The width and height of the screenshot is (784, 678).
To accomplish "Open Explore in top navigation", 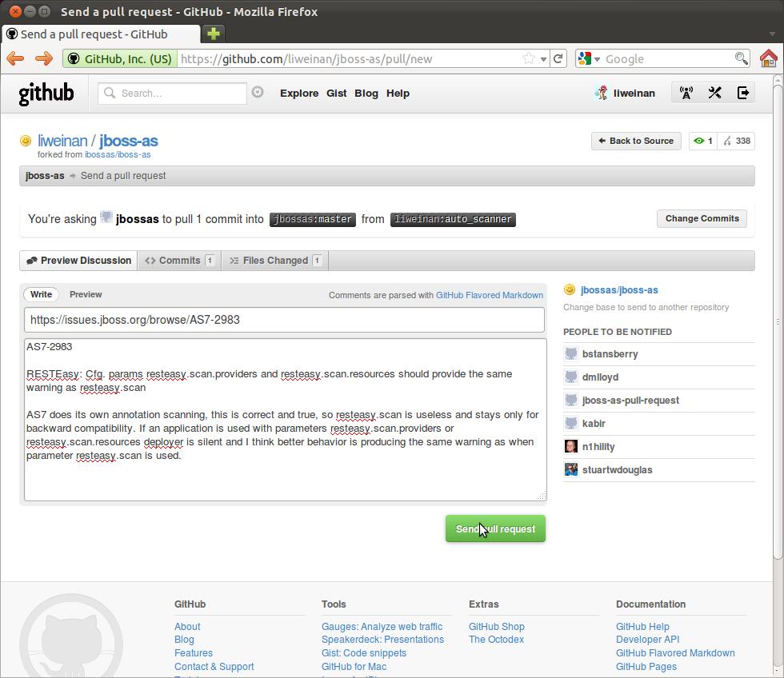I will 299,93.
